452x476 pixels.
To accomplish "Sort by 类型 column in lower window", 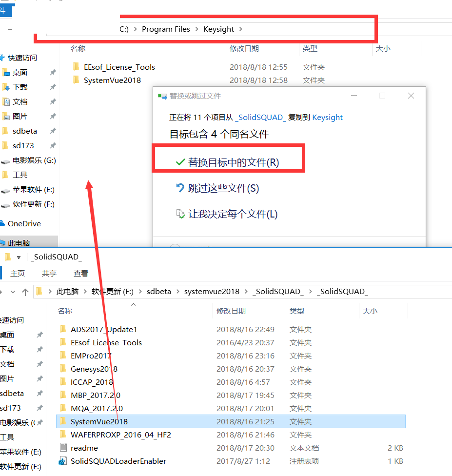I will (x=297, y=311).
